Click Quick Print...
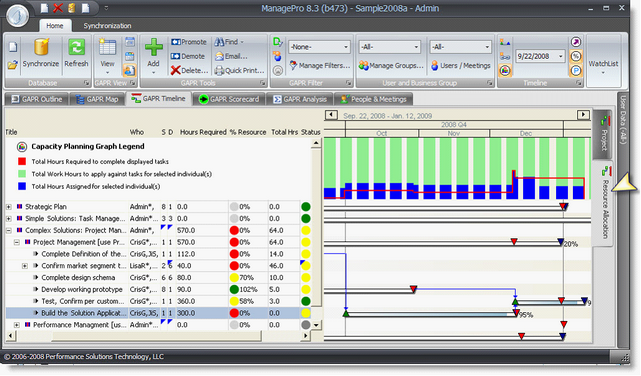This screenshot has height=376, width=641. [x=240, y=71]
